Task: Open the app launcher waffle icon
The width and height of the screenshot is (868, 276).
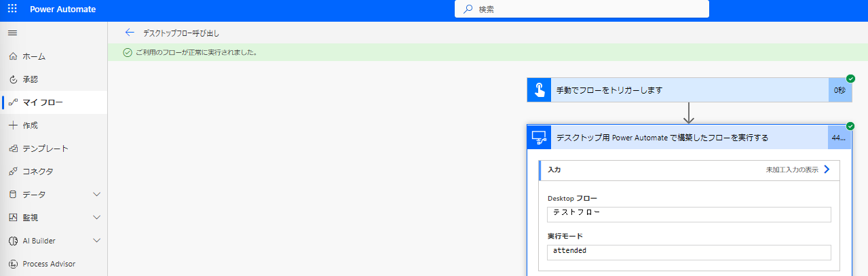Action: [12, 9]
